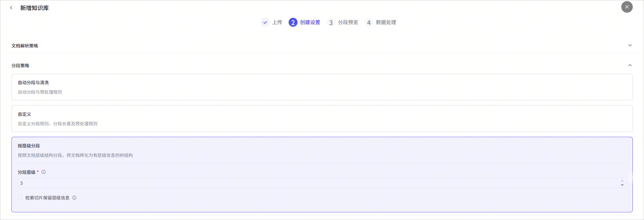Show info tooltip for 检索切片保留层级信息
This screenshot has width=644, height=220.
[74, 198]
